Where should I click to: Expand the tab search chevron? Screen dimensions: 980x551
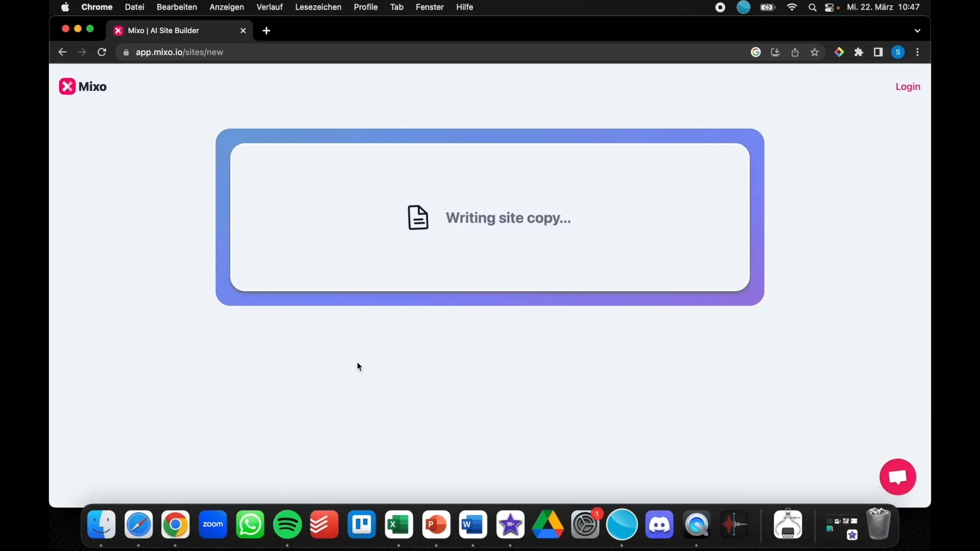click(x=918, y=31)
